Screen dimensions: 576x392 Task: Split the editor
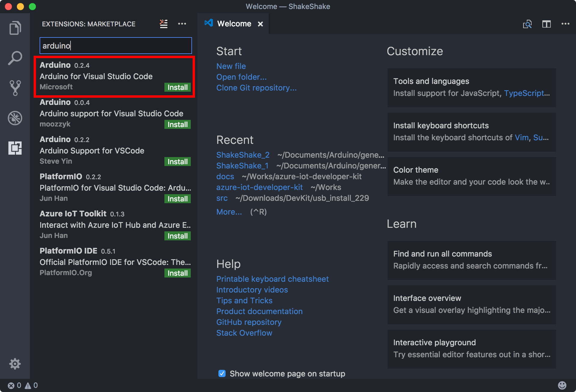546,24
